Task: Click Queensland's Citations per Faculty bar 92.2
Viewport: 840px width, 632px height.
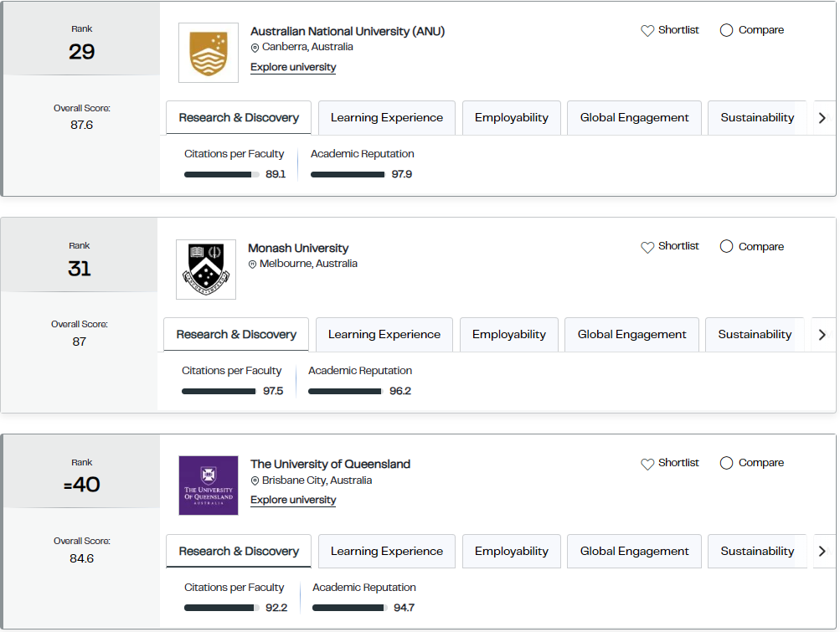Action: 222,608
